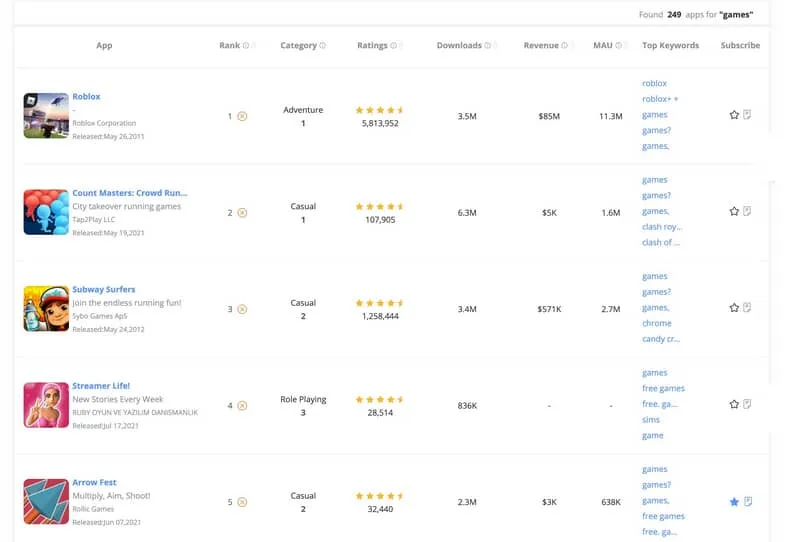
Task: Open 'candy cr...' keyword in Subway Surfers row
Action: coord(661,339)
